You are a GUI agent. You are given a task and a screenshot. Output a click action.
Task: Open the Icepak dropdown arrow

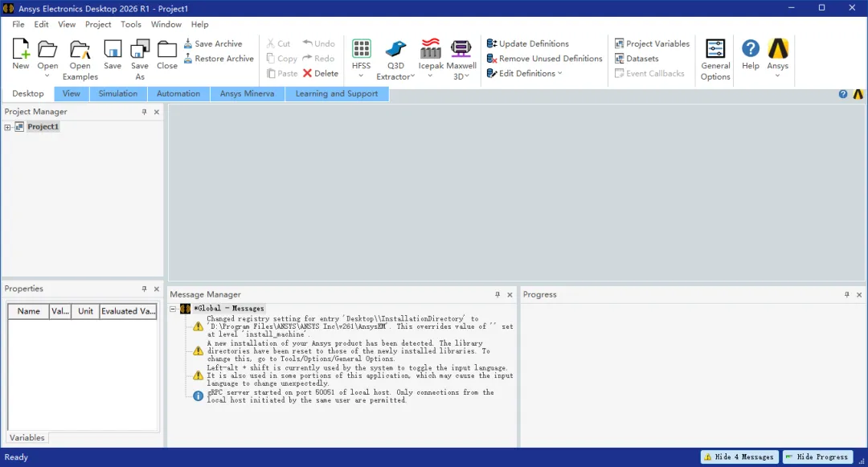tap(430, 76)
